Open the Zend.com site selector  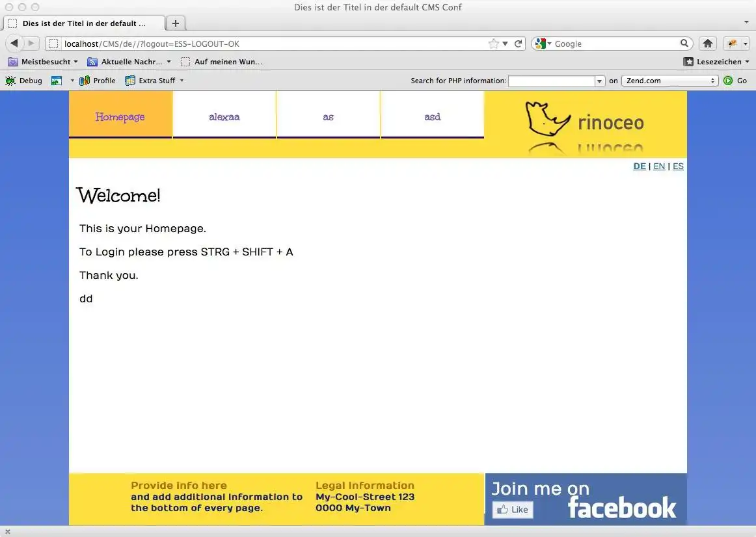click(669, 81)
